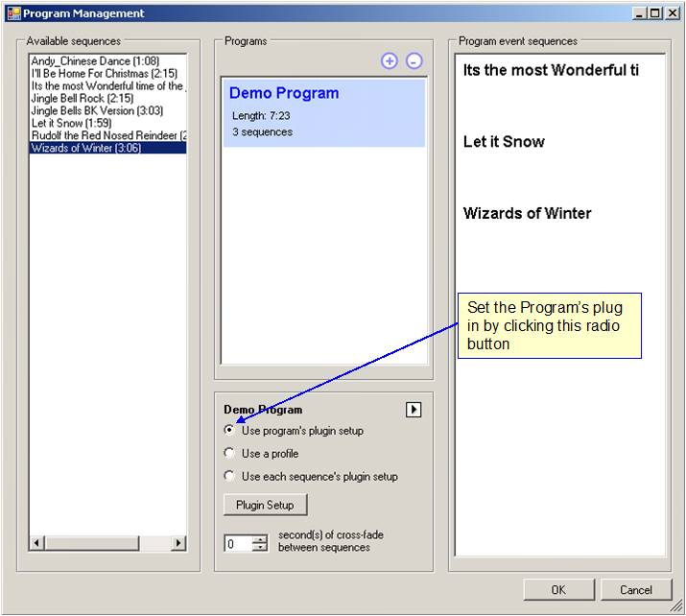Select Use program's plugin setup radio button

point(229,430)
